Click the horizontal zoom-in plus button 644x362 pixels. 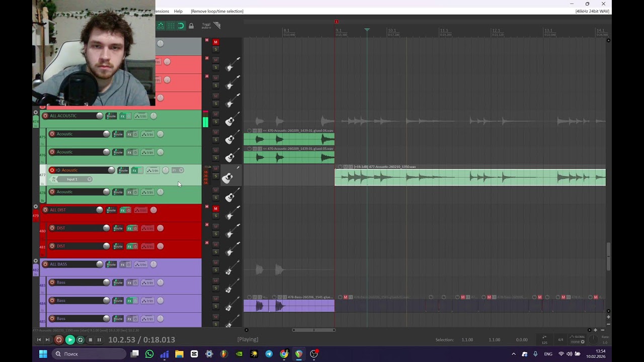pos(596,330)
